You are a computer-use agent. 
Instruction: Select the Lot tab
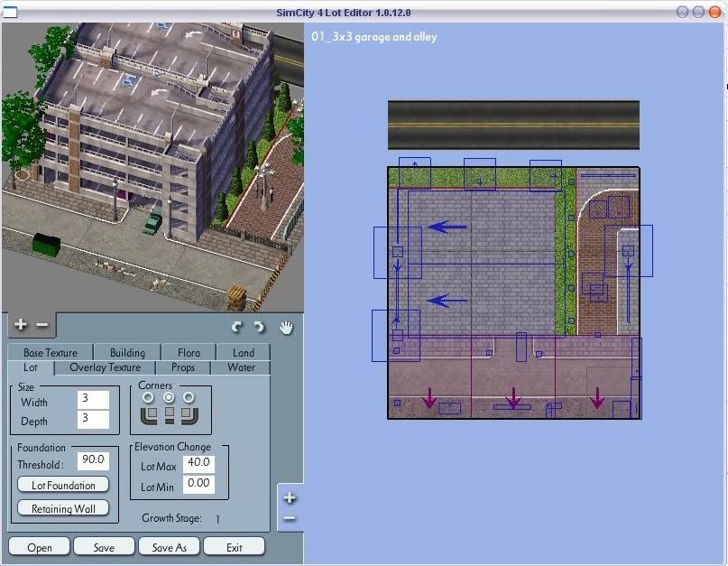pyautogui.click(x=31, y=367)
